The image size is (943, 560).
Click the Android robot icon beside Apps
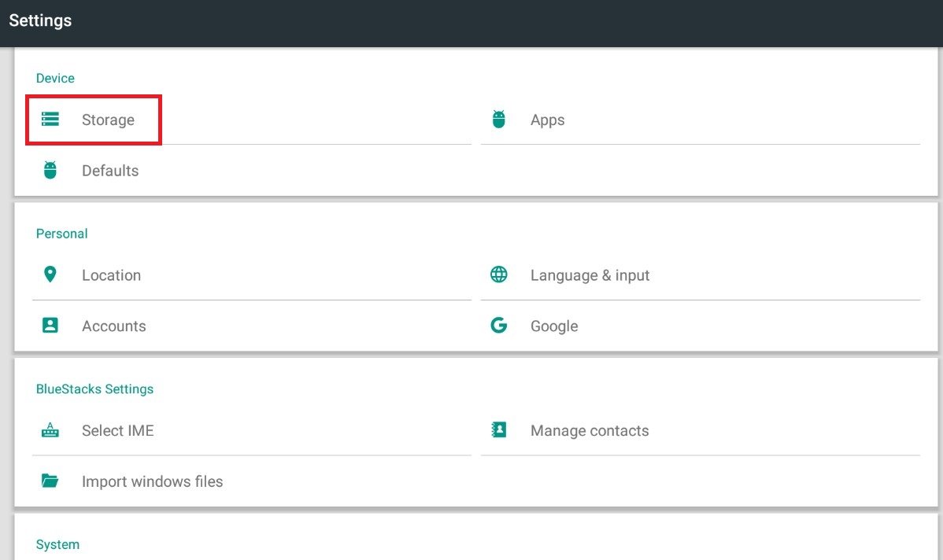[x=498, y=120]
